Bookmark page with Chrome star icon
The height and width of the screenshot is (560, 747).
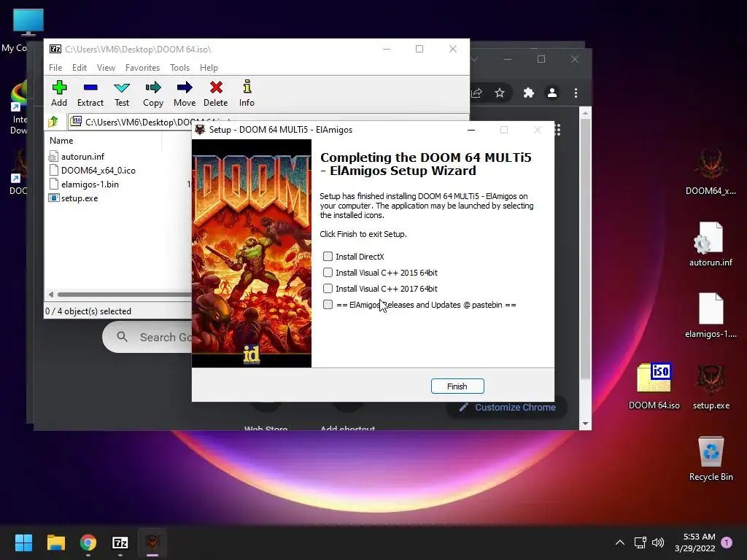click(499, 93)
